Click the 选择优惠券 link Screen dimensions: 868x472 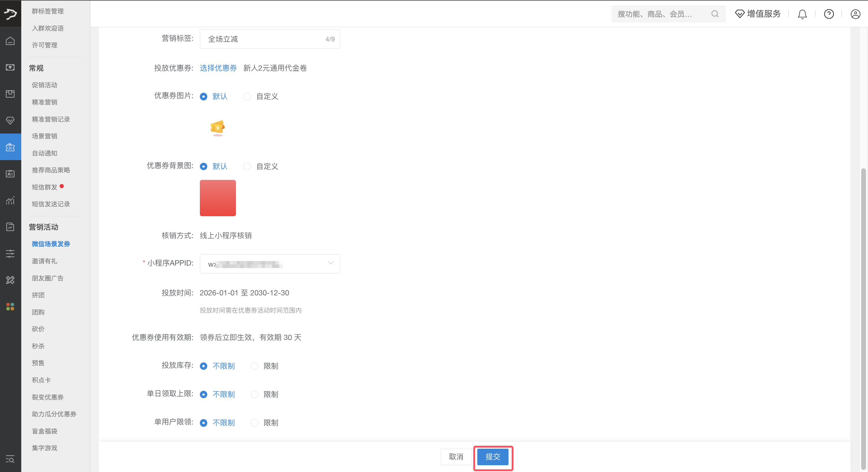pyautogui.click(x=218, y=68)
